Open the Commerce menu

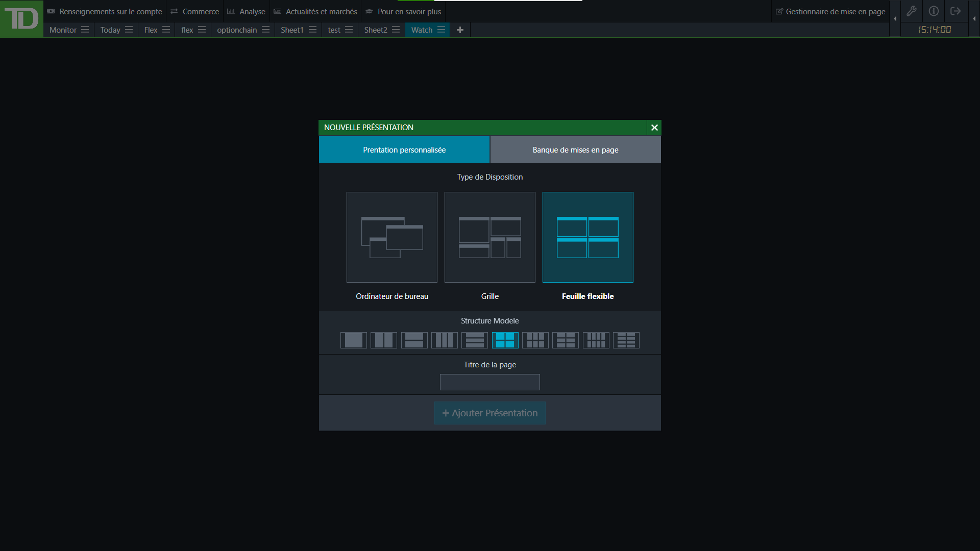[195, 11]
